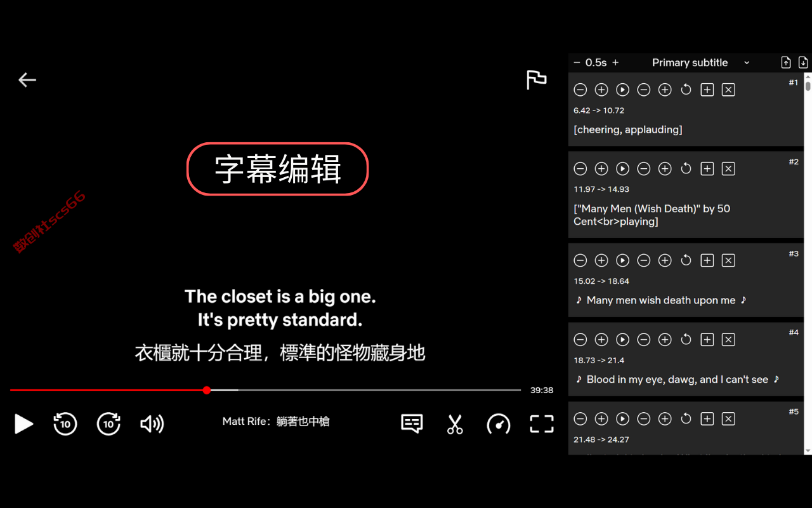Click the first minus icon in subtitle #2
Image resolution: width=812 pixels, height=508 pixels.
580,168
